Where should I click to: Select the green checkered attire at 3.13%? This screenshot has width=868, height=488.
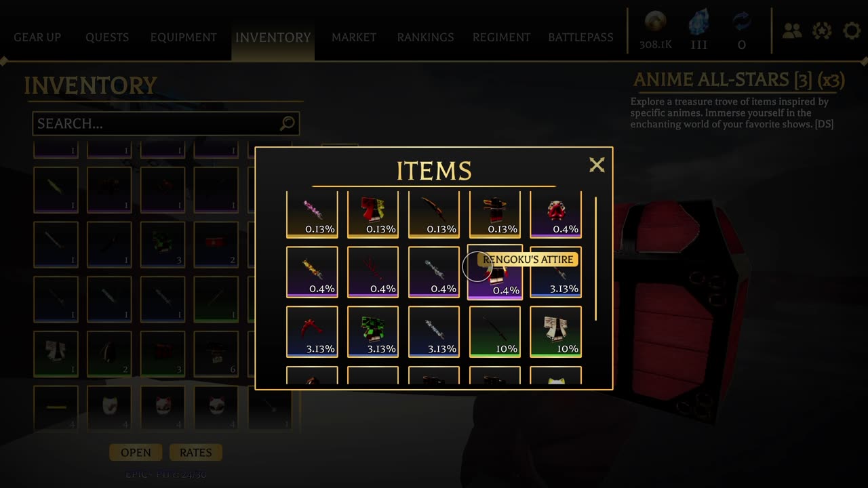(x=373, y=331)
